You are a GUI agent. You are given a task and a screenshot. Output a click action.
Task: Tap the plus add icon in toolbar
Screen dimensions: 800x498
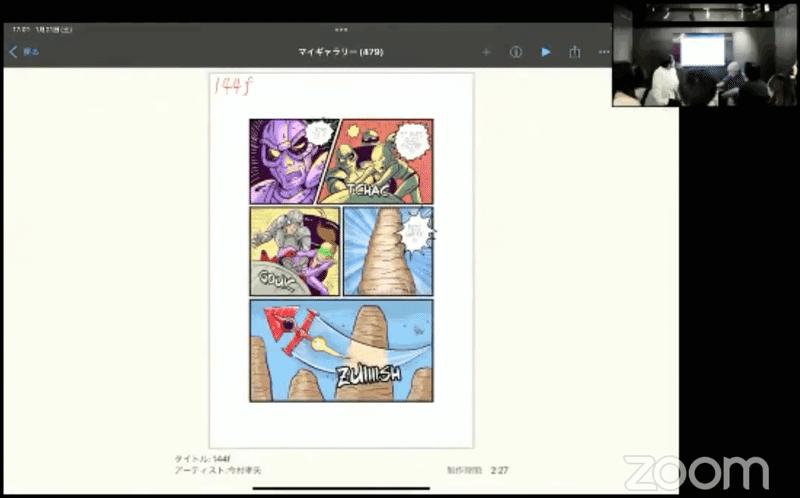pos(486,52)
